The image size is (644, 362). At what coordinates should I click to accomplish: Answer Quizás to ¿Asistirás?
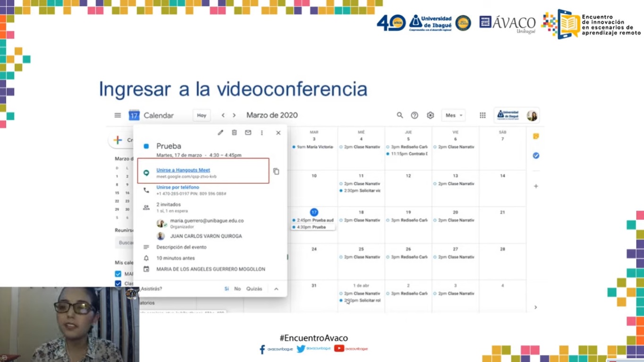coord(254,289)
